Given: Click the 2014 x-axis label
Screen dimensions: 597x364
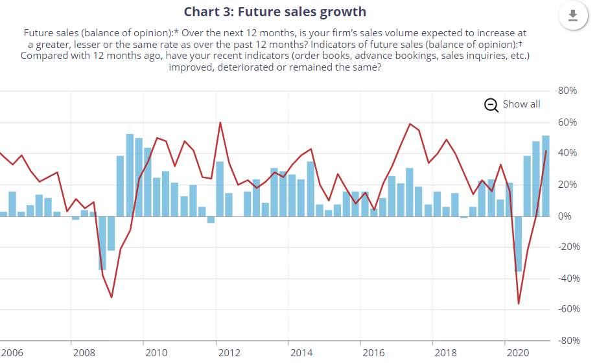Looking at the screenshot, I should pyautogui.click(x=301, y=353).
